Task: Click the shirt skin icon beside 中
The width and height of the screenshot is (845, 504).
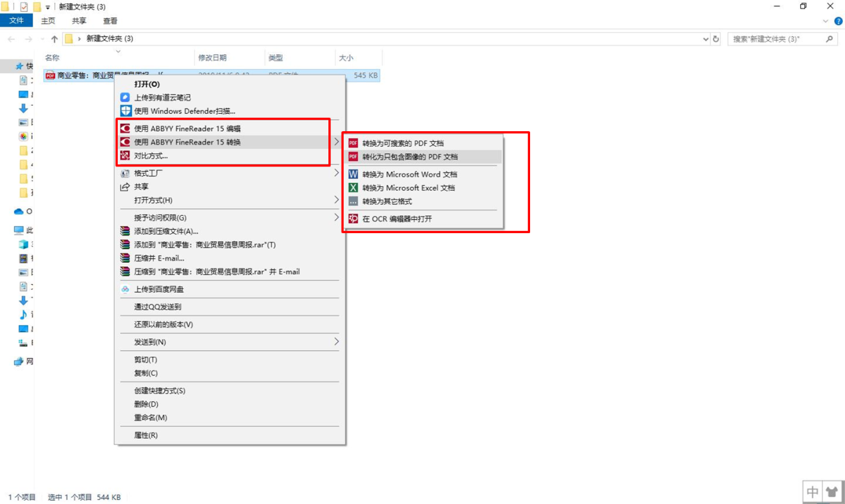Action: (x=832, y=492)
